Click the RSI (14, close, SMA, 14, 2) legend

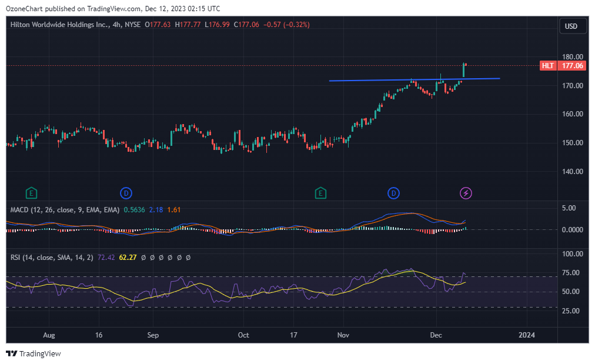(52, 258)
